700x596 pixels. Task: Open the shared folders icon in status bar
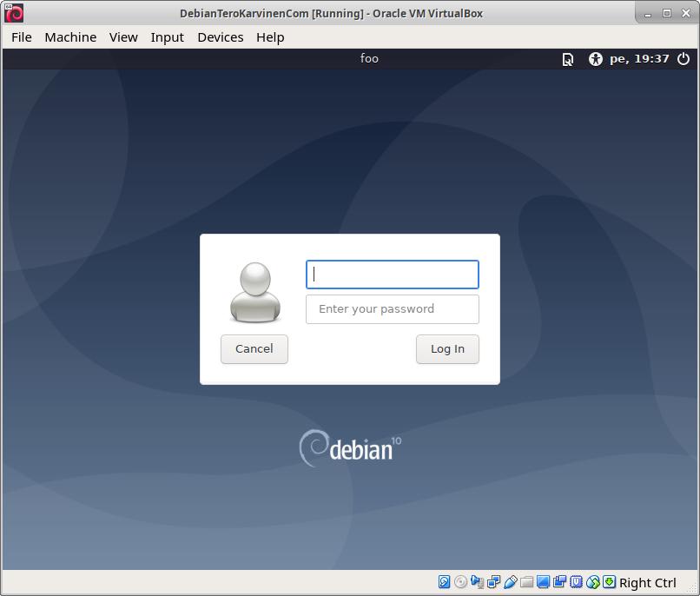526,582
